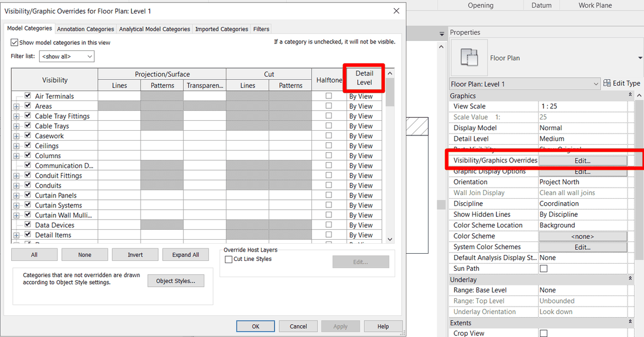
Task: Collapse the Graphics section in Properties
Action: (630, 96)
